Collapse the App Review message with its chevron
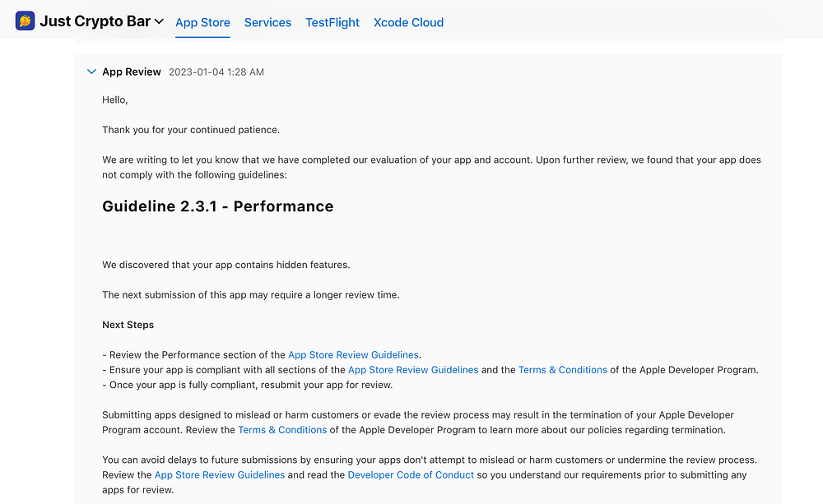This screenshot has width=823, height=504. [x=91, y=72]
